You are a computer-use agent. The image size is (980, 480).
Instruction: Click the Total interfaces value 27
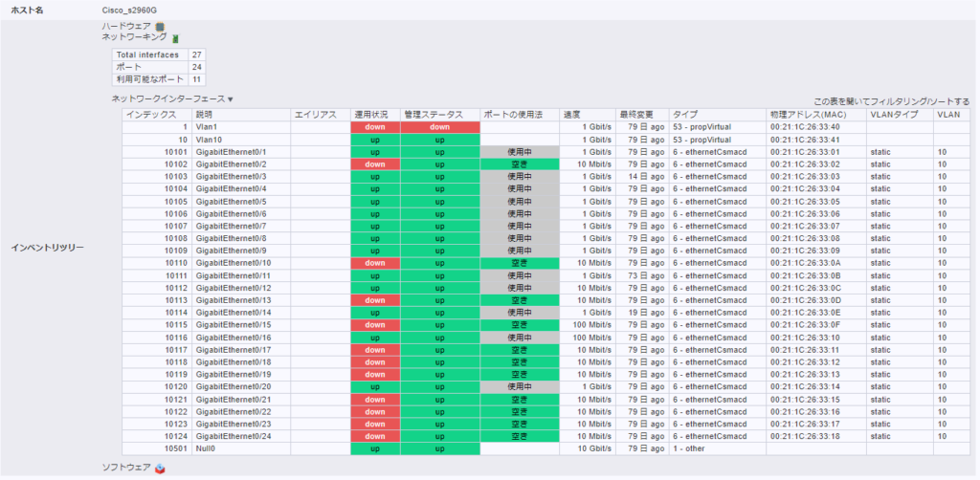point(196,55)
